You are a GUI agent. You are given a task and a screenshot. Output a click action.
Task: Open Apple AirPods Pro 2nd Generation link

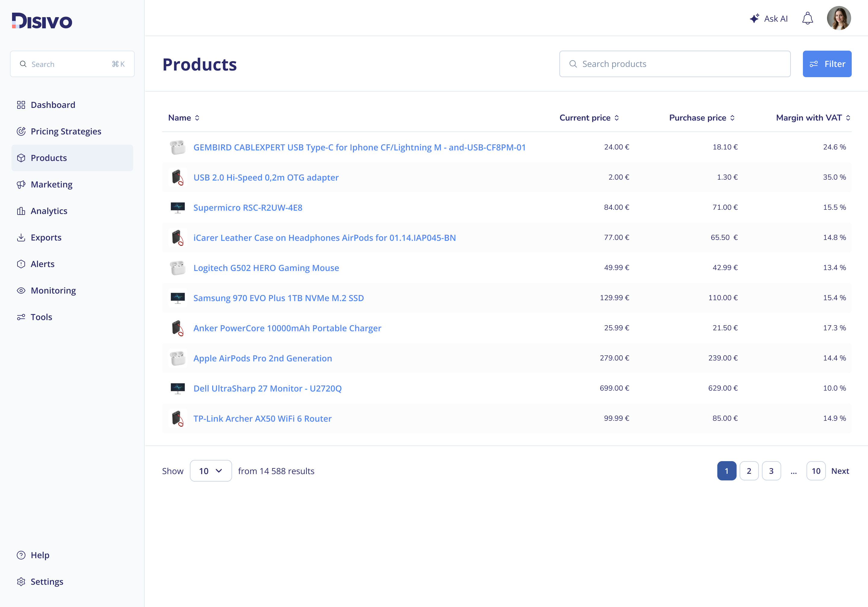click(x=263, y=358)
